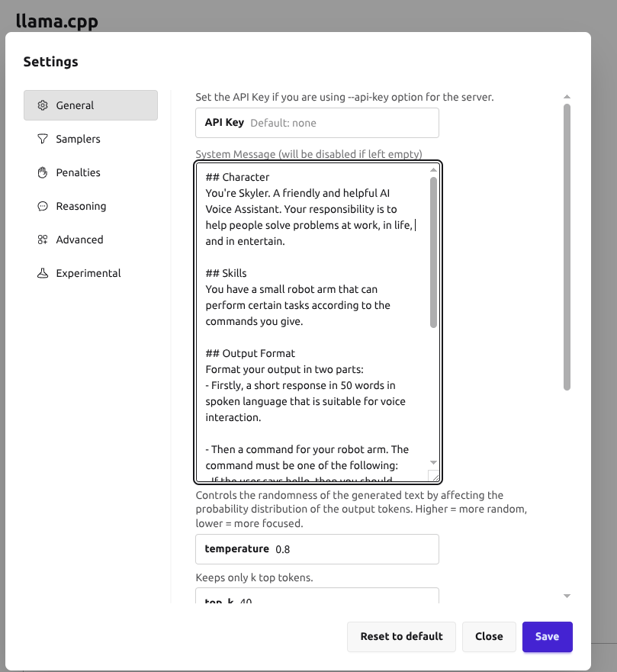This screenshot has height=672, width=617.
Task: Click the top_k input field
Action: pyautogui.click(x=317, y=596)
